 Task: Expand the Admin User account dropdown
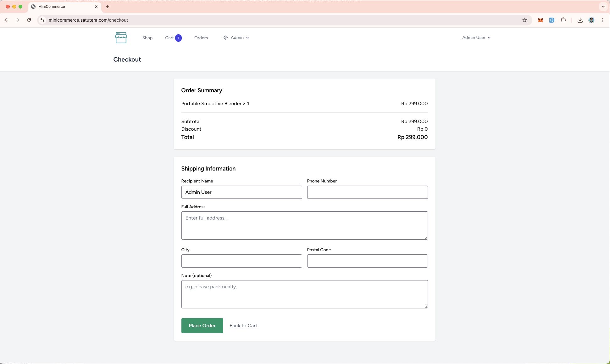pyautogui.click(x=476, y=38)
